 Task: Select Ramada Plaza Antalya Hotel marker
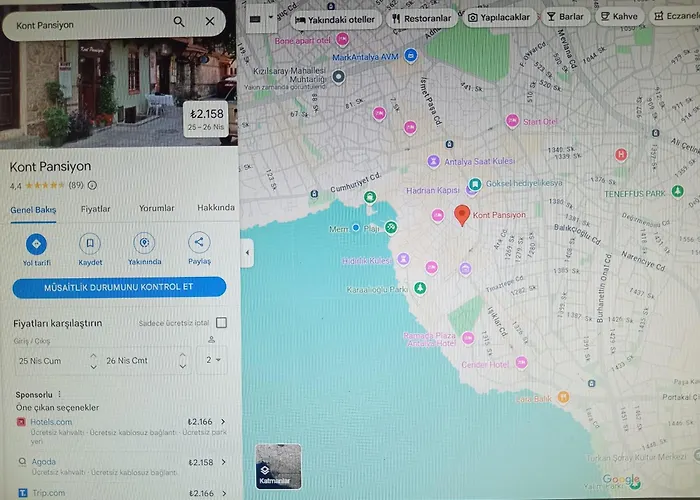point(468,338)
